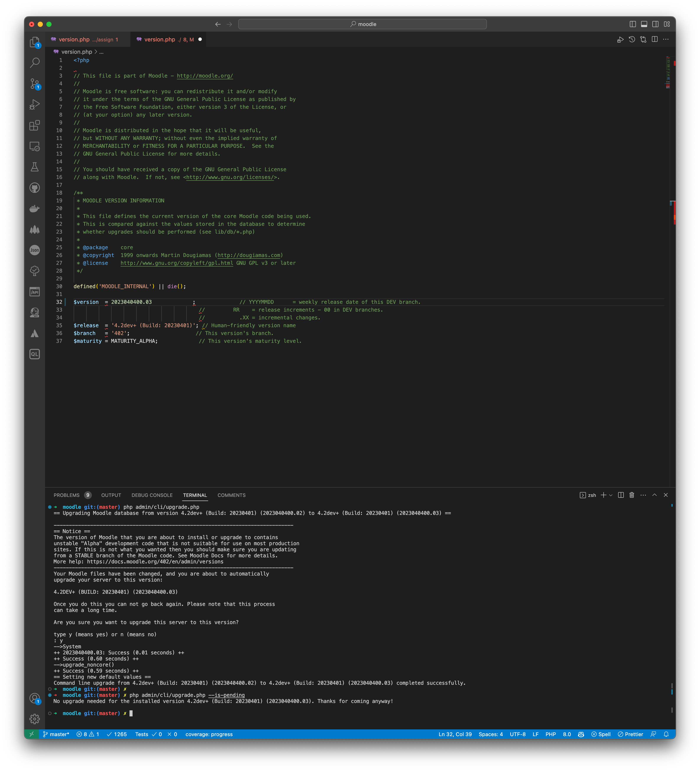This screenshot has width=700, height=771.
Task: Select PHP version 8.0 in status bar
Action: pos(567,734)
